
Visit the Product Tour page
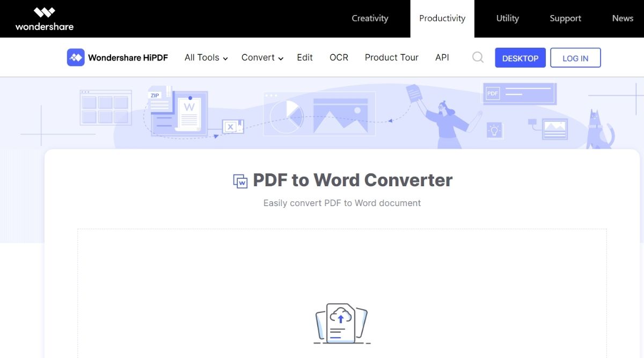pyautogui.click(x=391, y=57)
